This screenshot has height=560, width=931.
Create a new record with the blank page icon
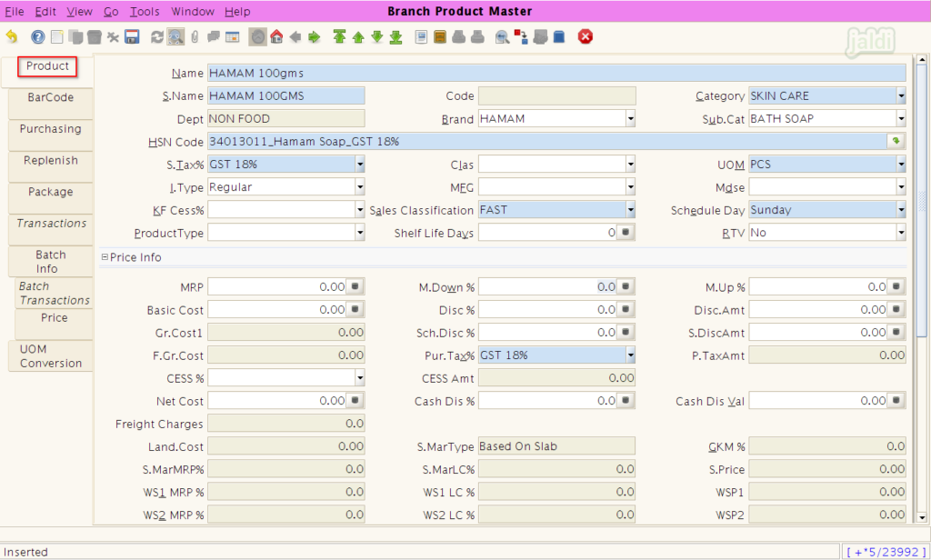tap(57, 37)
